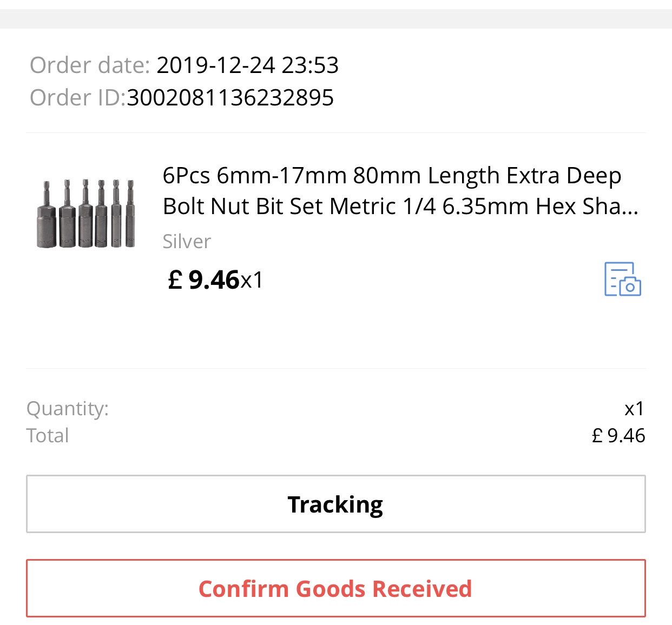Click the Order ID label
The height and width of the screenshot is (625, 672).
(77, 98)
